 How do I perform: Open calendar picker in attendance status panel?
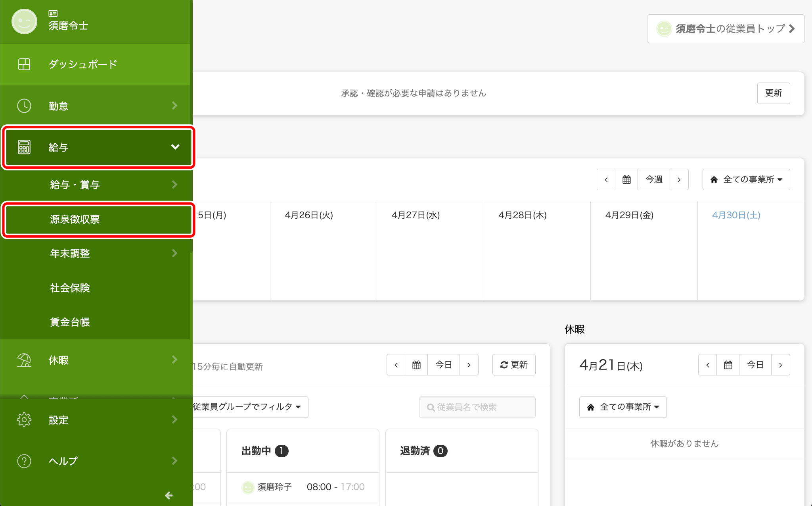(x=416, y=365)
